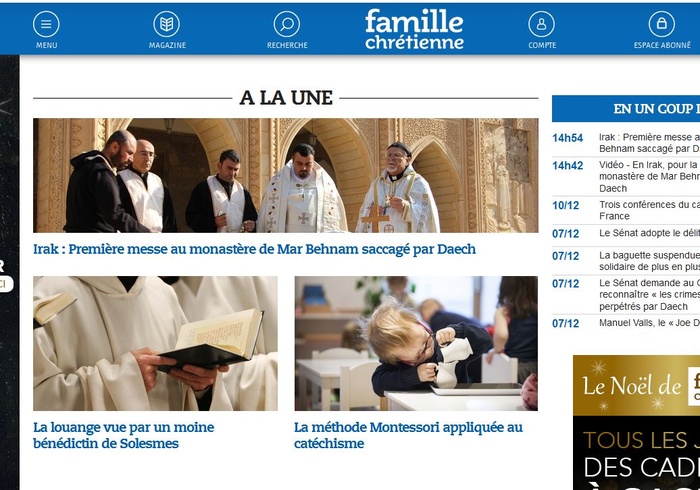Open the 10/12 Trois conférences news item
The width and height of the screenshot is (700, 490).
tap(626, 210)
